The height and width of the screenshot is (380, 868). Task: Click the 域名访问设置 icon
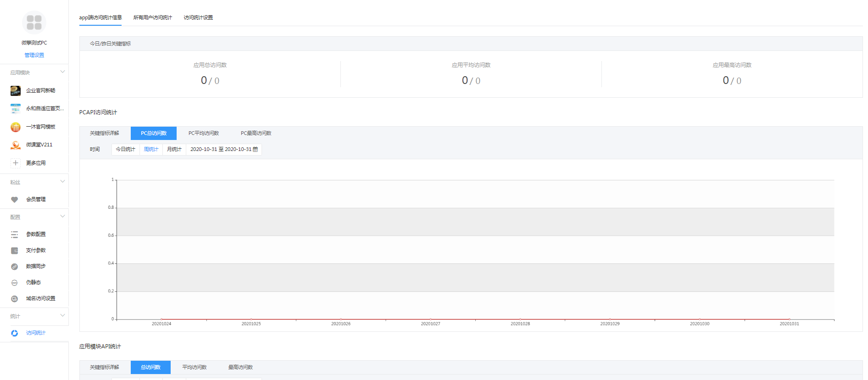coord(15,299)
